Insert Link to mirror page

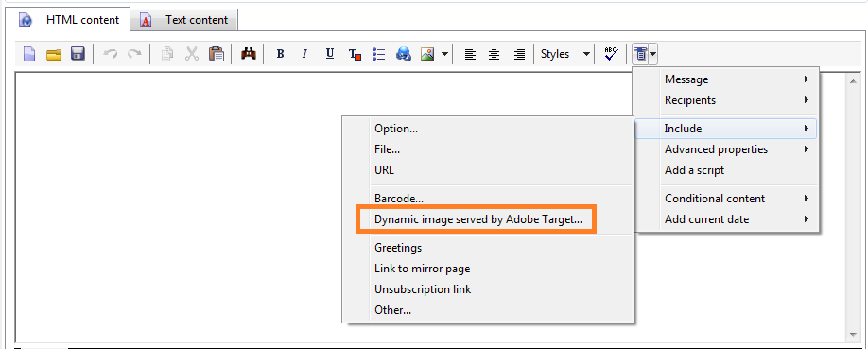tap(488, 269)
